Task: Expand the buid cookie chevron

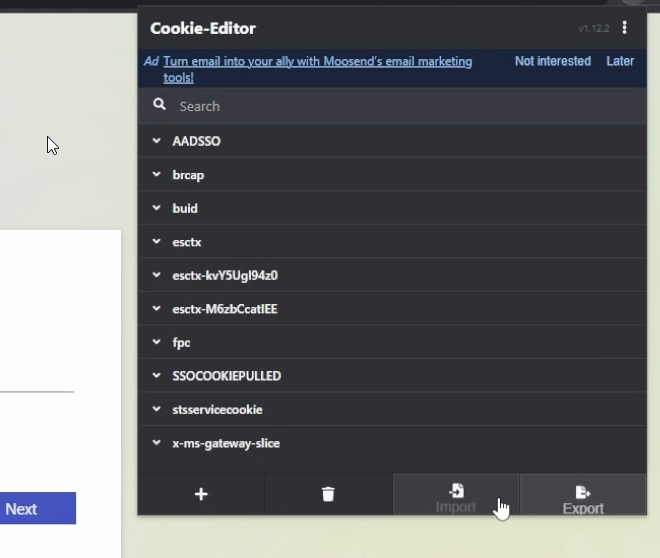Action: [157, 208]
